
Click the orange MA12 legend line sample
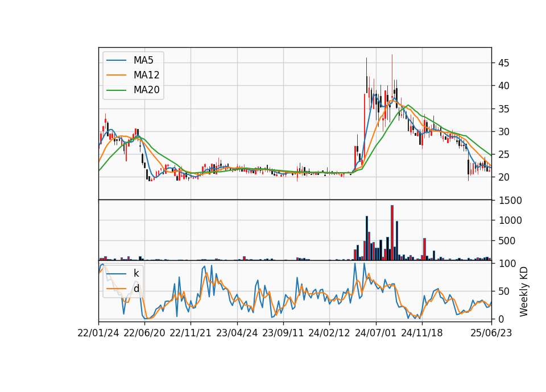coord(117,75)
